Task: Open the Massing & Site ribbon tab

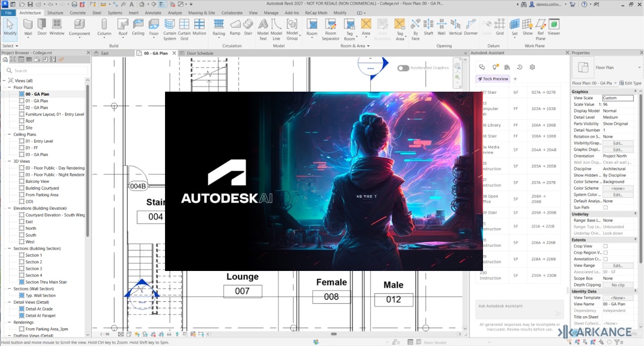Action: (x=201, y=13)
